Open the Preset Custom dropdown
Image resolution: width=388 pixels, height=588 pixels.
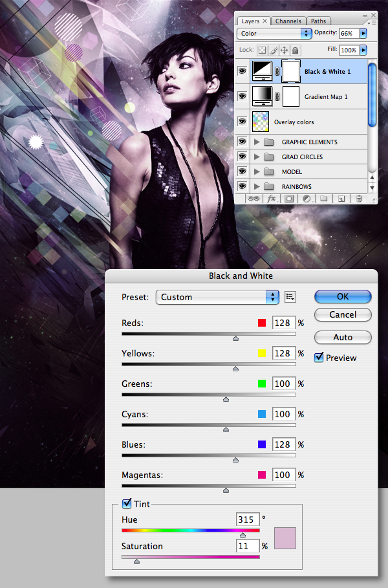[x=217, y=297]
